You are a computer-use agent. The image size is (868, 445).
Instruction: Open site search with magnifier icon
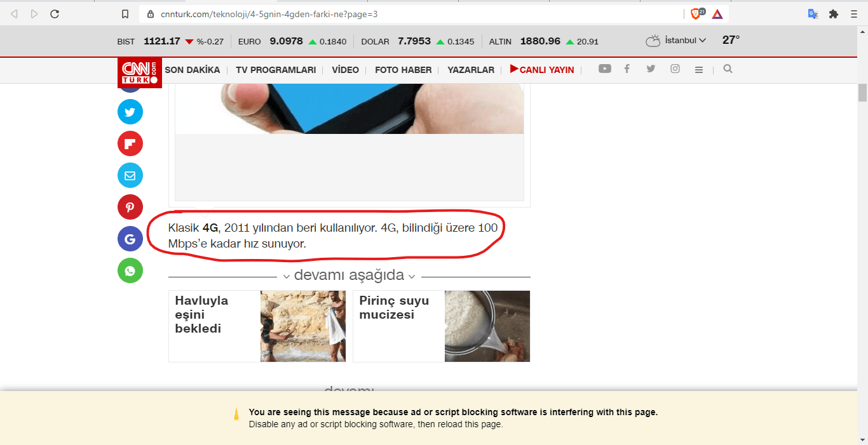[x=728, y=69]
